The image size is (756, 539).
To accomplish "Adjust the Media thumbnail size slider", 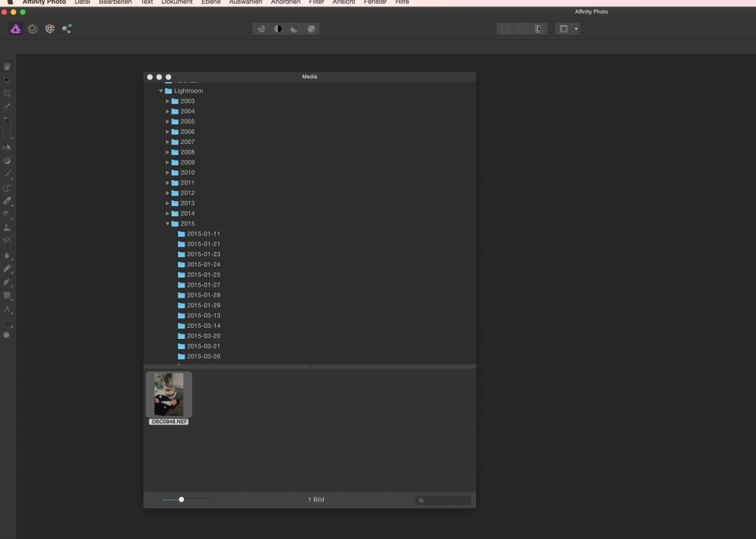I will (182, 499).
